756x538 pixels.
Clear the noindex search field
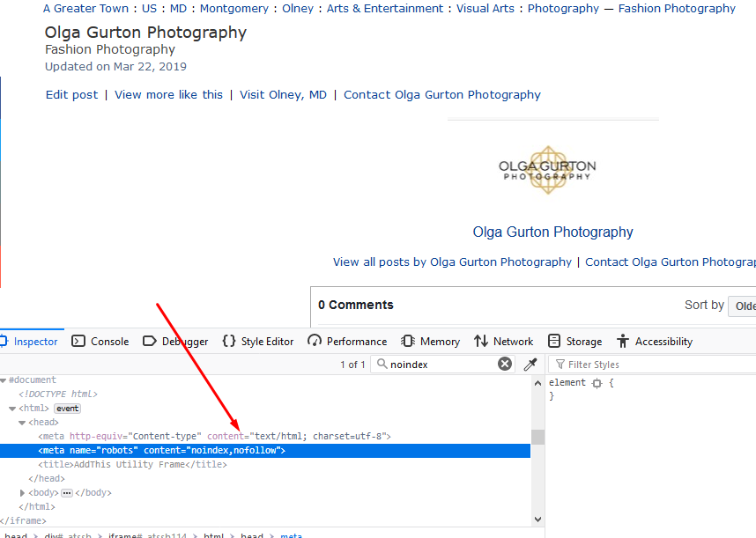(x=505, y=365)
